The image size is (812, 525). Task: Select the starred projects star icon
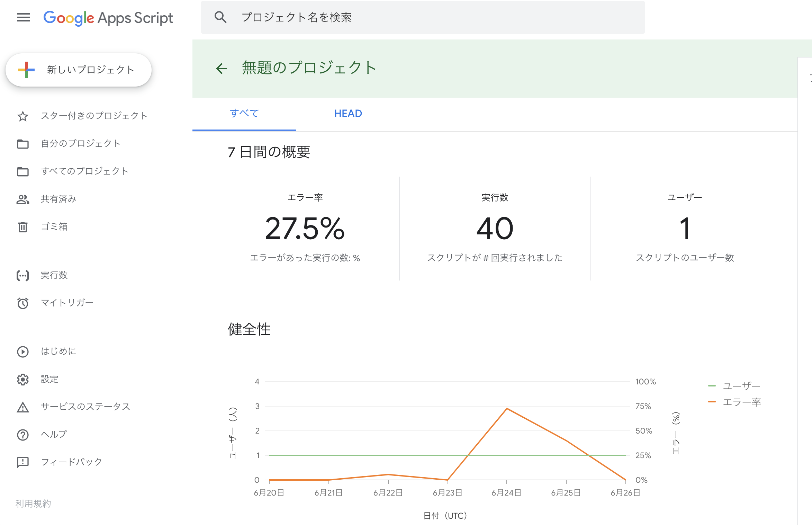coord(23,116)
